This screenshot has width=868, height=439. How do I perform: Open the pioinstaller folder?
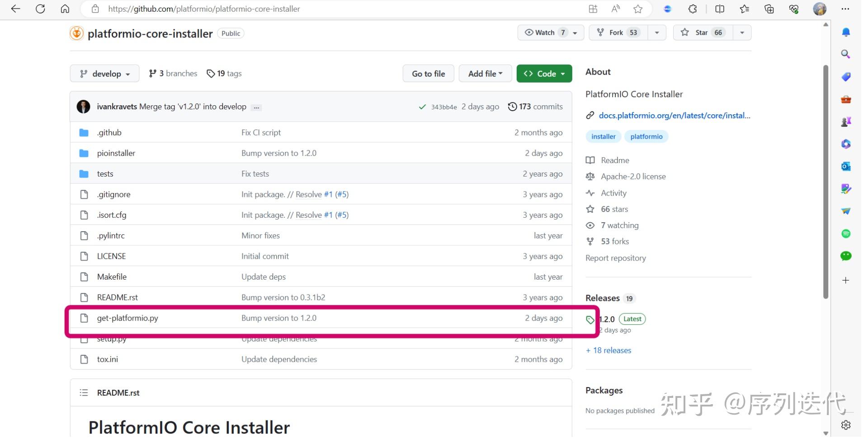117,154
